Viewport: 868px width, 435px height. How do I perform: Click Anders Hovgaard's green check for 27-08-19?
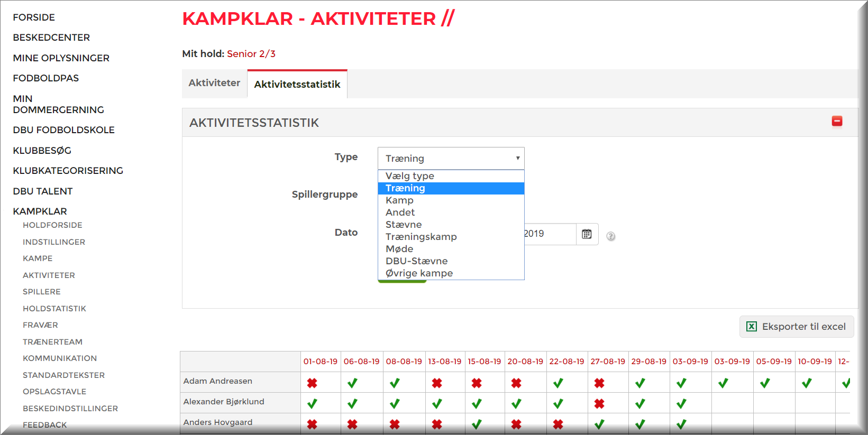click(599, 424)
